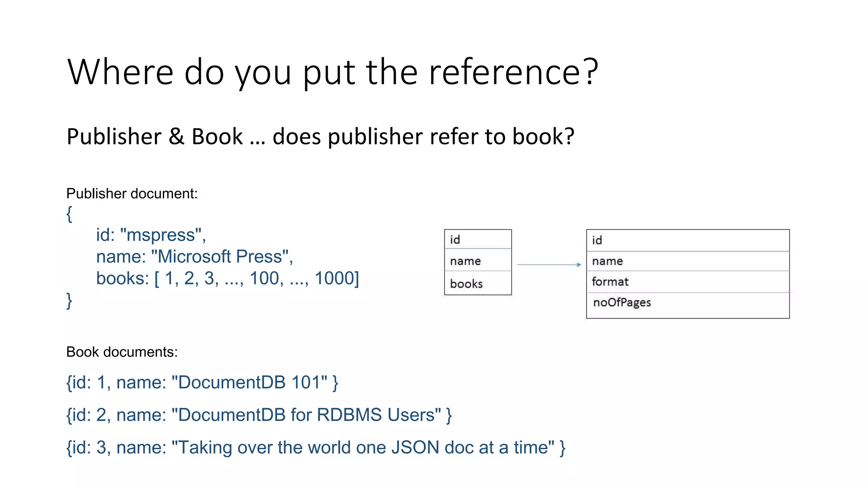Click the line id: "mspress"
The image size is (868, 488).
coord(151,235)
